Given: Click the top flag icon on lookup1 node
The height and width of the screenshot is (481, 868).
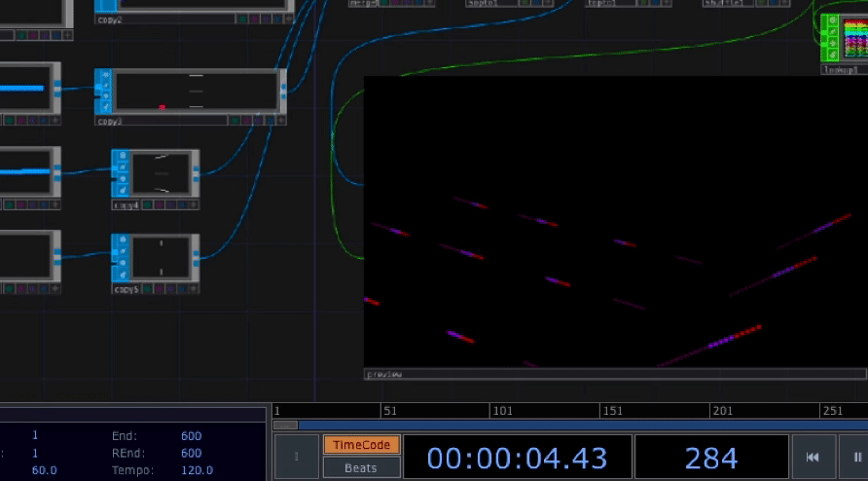Looking at the screenshot, I should (x=832, y=19).
